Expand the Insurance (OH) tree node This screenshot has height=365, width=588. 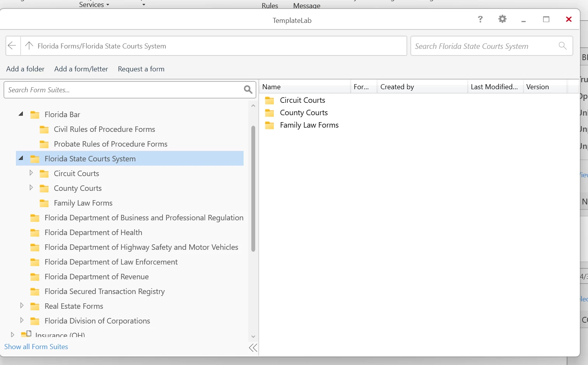(x=12, y=334)
